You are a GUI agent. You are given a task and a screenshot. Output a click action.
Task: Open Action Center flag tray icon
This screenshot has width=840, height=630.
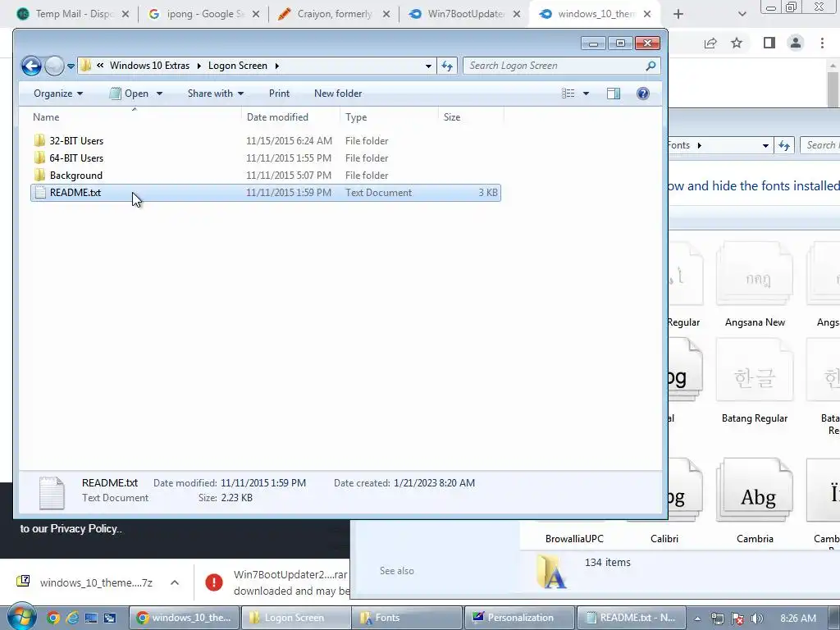coord(737,619)
